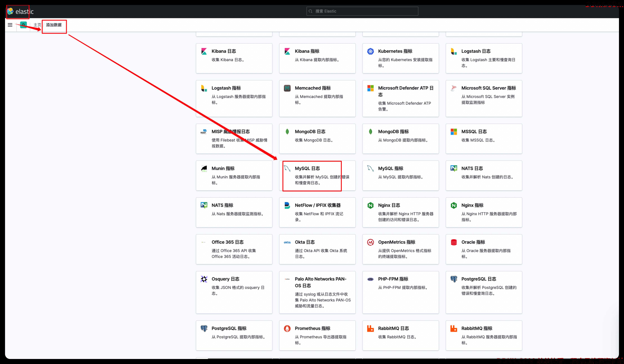Click text 收集 RabbitMQ 日志。
624x364 pixels.
398,337
